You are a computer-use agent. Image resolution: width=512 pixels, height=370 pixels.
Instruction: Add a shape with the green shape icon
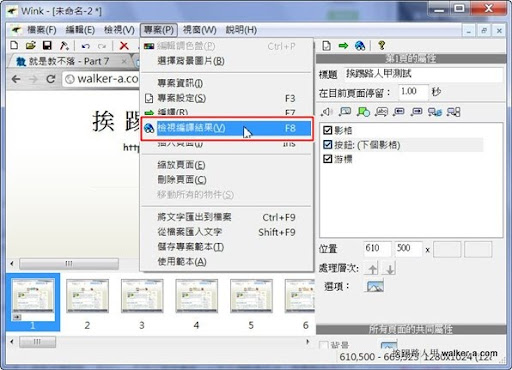click(x=363, y=112)
